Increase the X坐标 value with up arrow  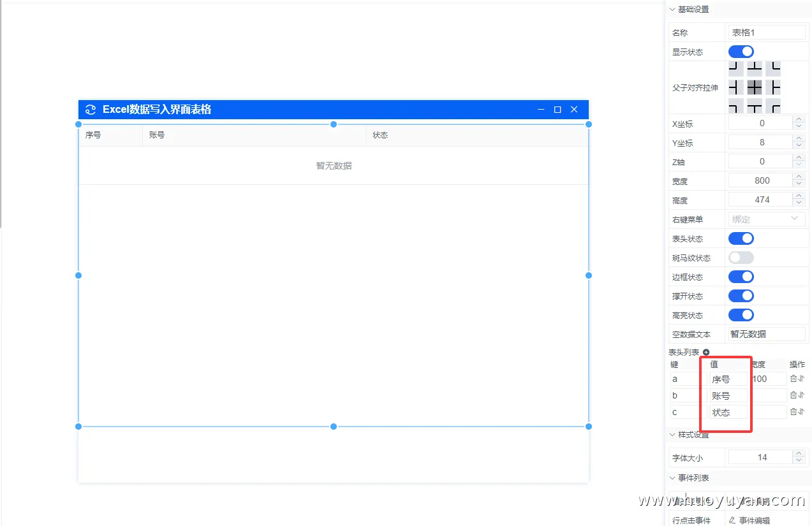coord(799,119)
